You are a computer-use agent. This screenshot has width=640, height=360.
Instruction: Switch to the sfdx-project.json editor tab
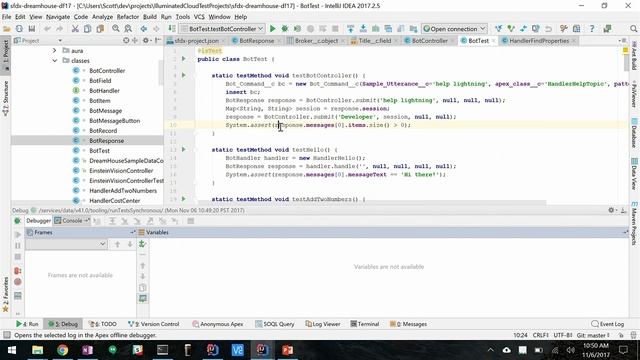pos(196,40)
